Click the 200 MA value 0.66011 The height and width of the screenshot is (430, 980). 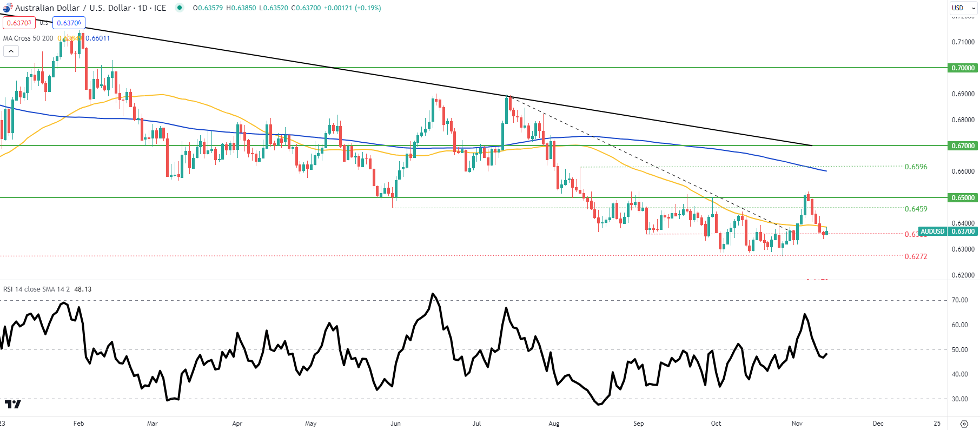[x=98, y=38]
